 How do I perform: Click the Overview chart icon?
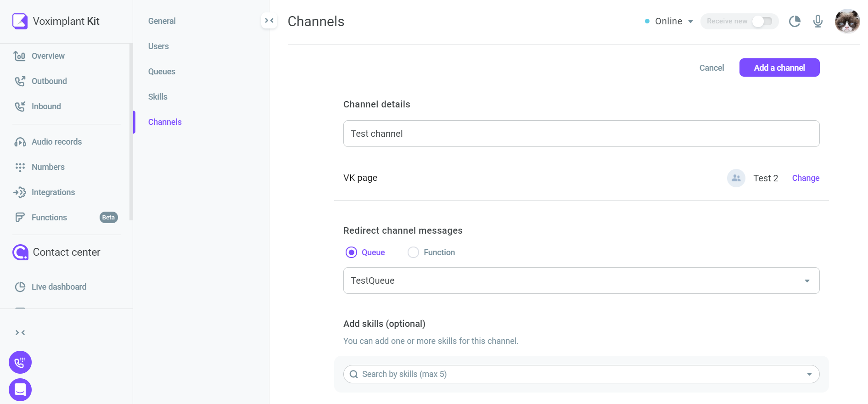click(19, 56)
